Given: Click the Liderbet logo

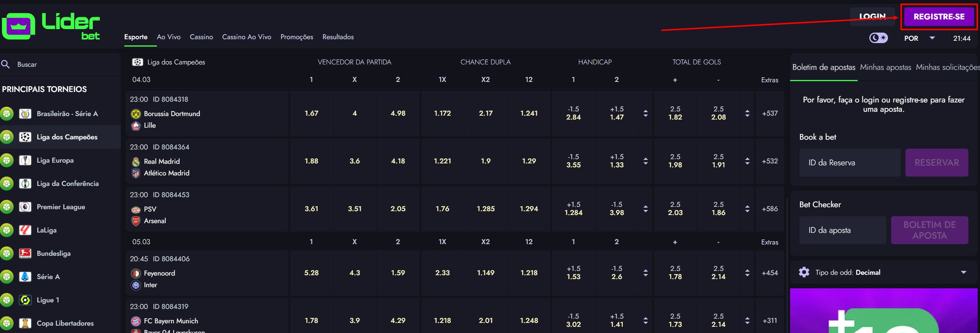Looking at the screenshot, I should coord(51,26).
